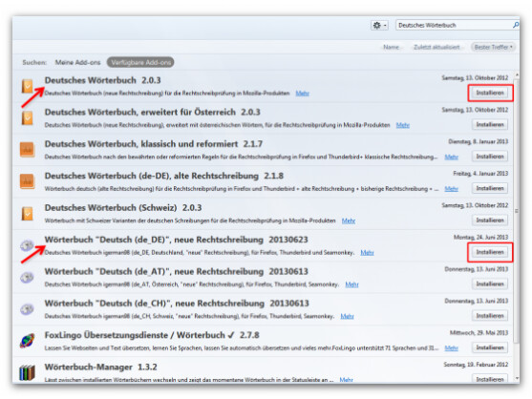This screenshot has width=532, height=399.
Task: Install the alte Rechtschreibung dictionary
Action: tap(490, 188)
